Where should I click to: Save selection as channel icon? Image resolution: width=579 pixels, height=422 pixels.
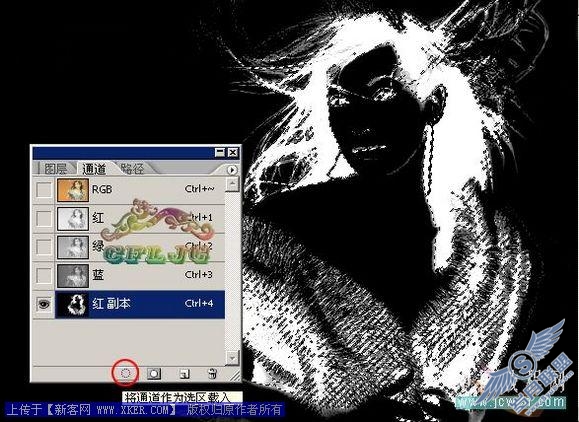coord(154,374)
